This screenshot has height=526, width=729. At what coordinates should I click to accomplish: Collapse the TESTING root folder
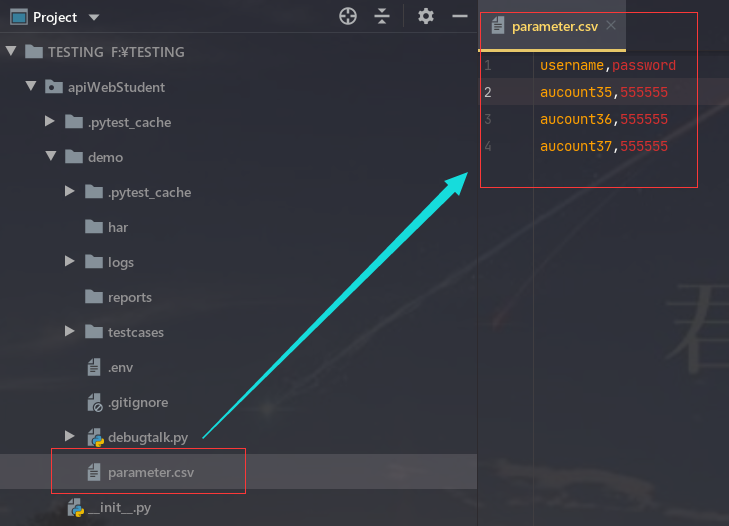tap(10, 51)
